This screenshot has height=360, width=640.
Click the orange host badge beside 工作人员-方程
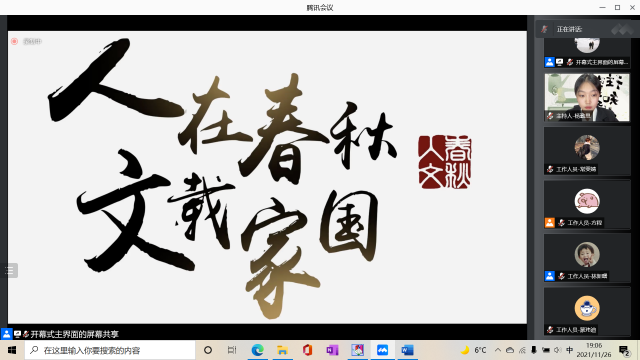point(550,223)
